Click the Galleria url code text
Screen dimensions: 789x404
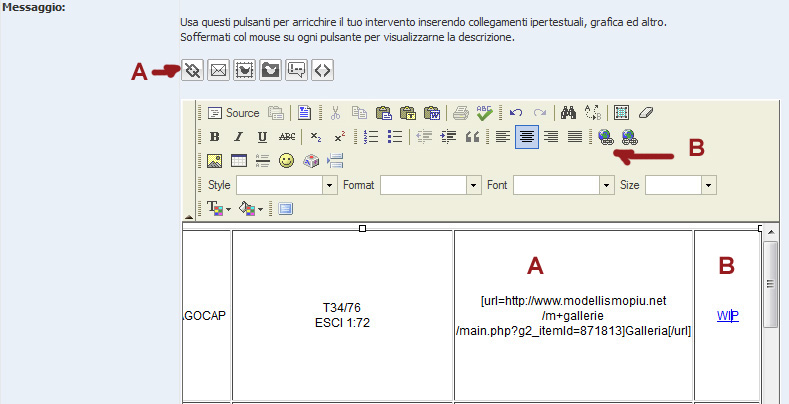(573, 316)
